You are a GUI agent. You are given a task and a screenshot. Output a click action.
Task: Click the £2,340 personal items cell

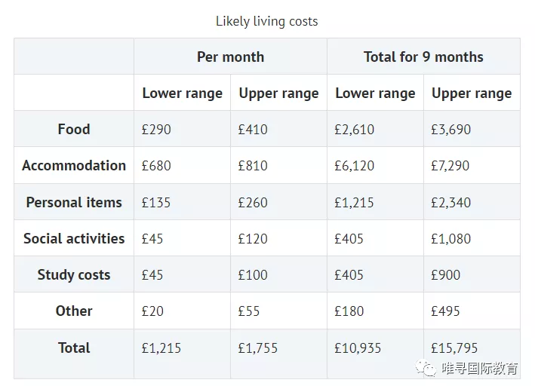(x=451, y=202)
